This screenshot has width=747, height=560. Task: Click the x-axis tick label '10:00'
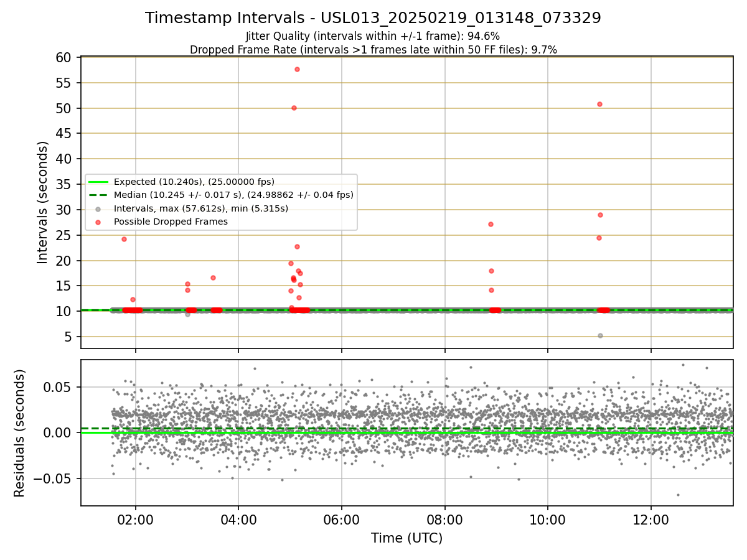click(548, 520)
